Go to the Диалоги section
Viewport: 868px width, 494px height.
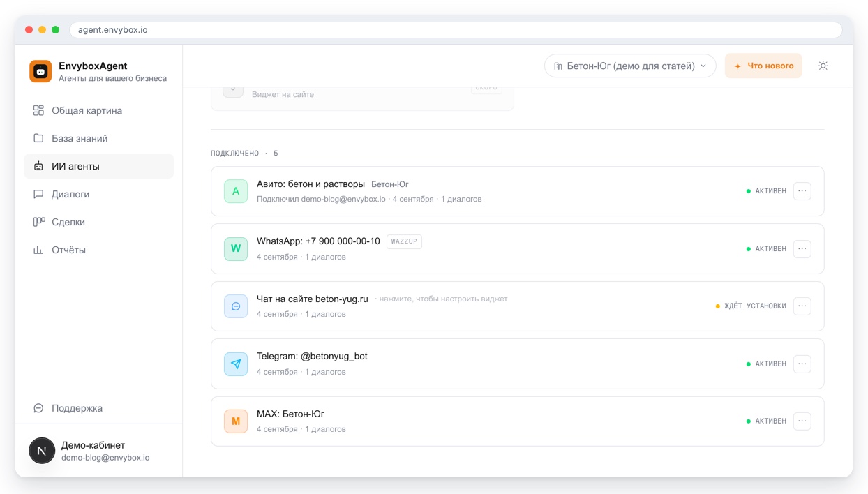click(x=99, y=194)
